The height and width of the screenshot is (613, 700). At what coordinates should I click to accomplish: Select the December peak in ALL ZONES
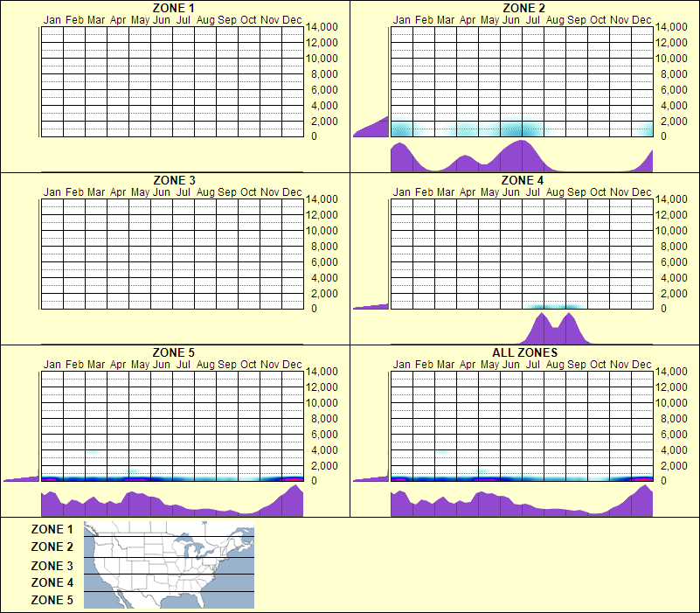click(x=645, y=498)
